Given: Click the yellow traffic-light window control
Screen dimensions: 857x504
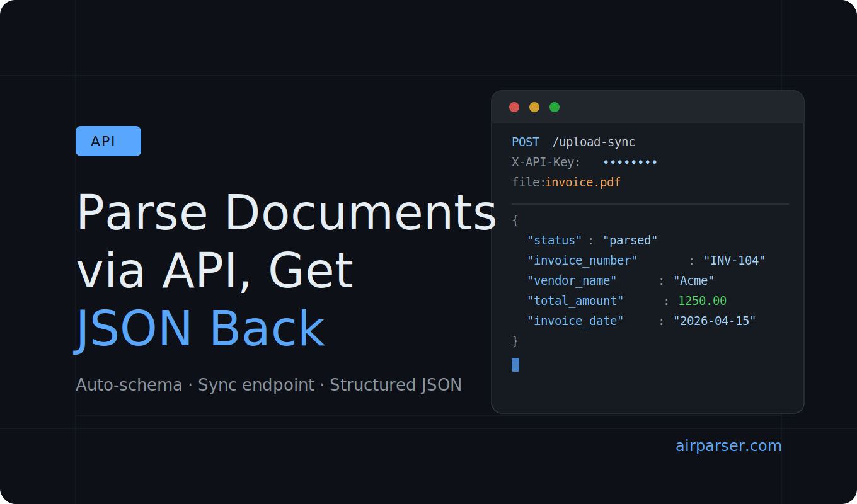Looking at the screenshot, I should tap(534, 107).
